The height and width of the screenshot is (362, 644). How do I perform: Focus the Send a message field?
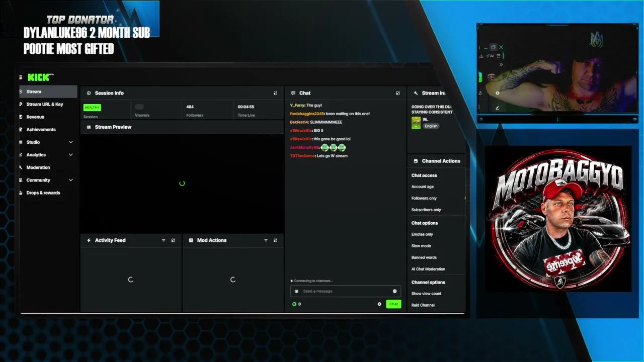tap(346, 291)
